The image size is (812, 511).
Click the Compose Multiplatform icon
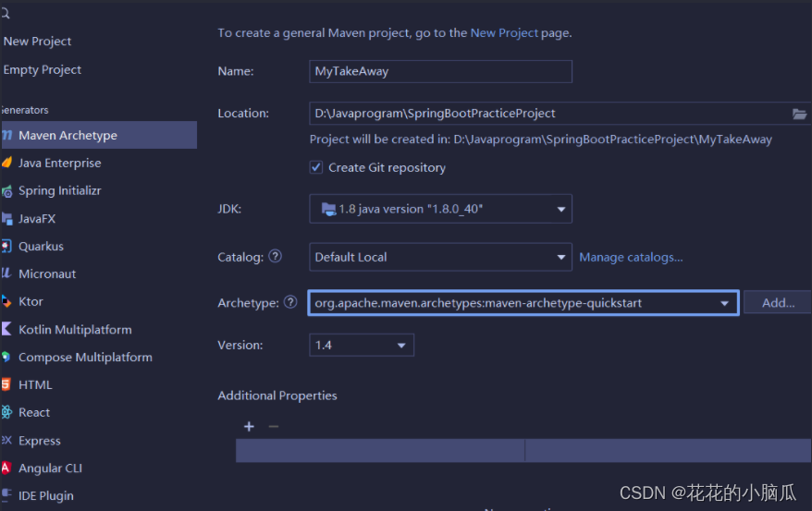(x=6, y=357)
